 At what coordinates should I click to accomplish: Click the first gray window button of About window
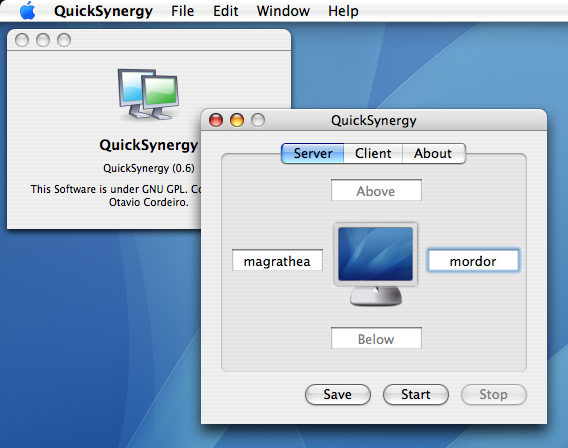(x=22, y=40)
